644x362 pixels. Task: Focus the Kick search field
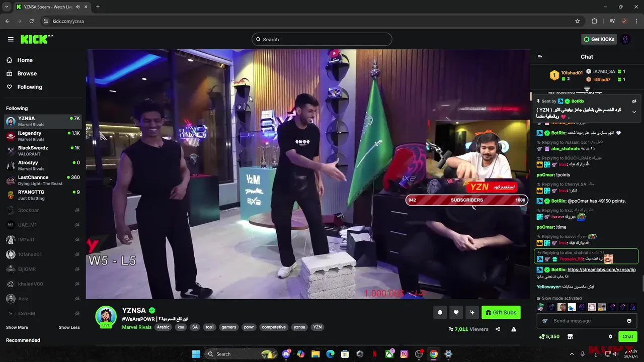coord(322,39)
